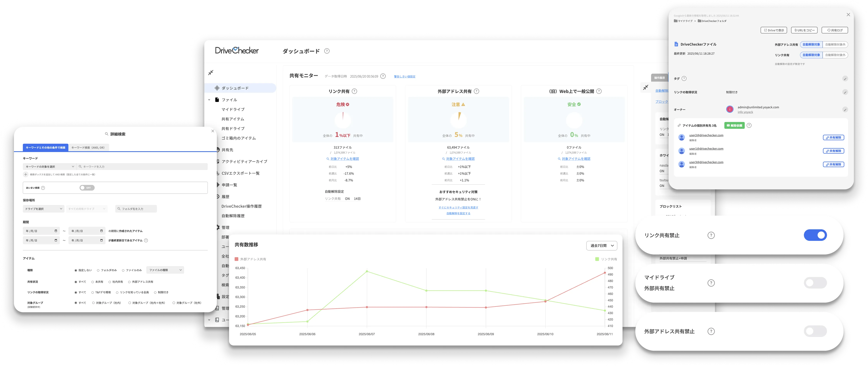
Task: Click avatar icon of user1@drivechecker.com
Action: [x=682, y=151]
